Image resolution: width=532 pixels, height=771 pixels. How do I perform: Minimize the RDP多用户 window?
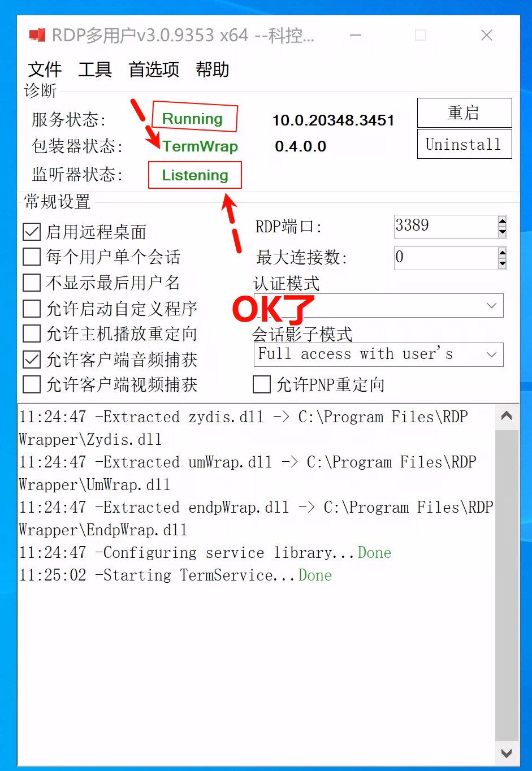(356, 35)
